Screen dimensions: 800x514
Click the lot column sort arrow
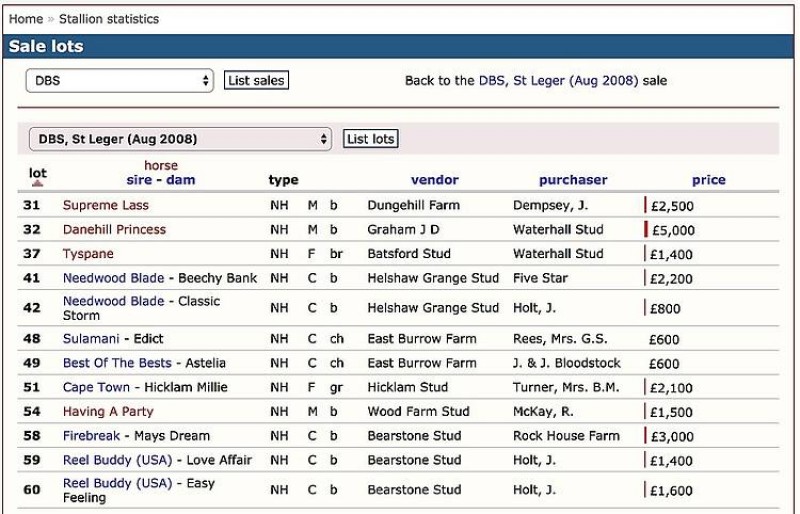tap(37, 185)
